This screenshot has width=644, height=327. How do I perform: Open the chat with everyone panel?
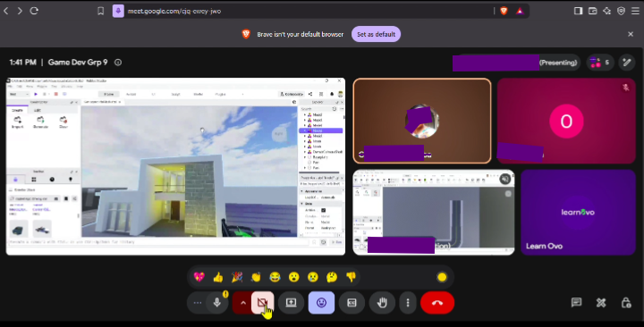tap(576, 303)
